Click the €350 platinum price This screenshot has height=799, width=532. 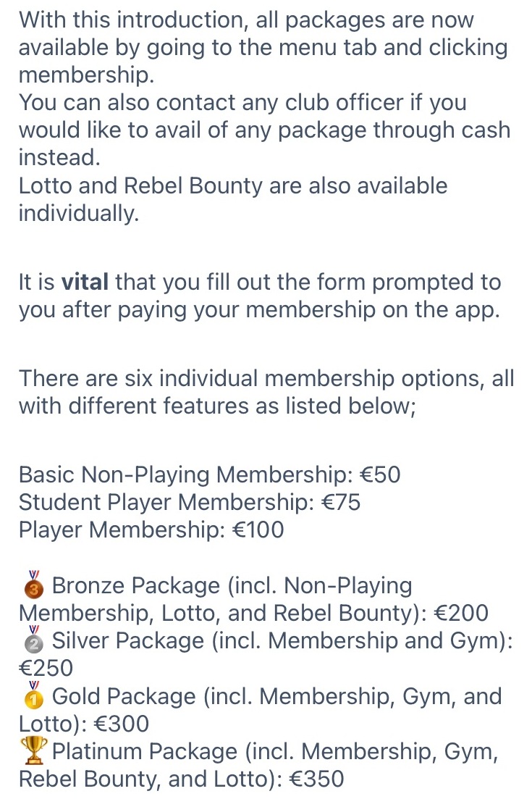[316, 779]
